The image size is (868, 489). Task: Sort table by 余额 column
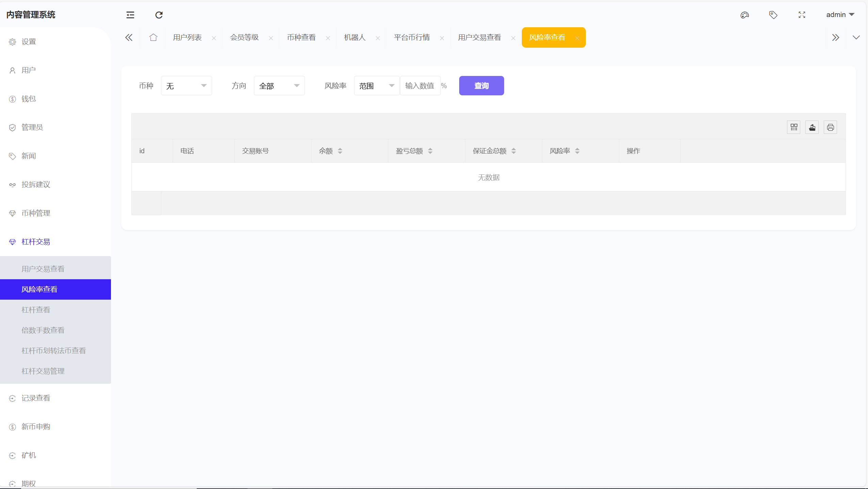(x=340, y=151)
